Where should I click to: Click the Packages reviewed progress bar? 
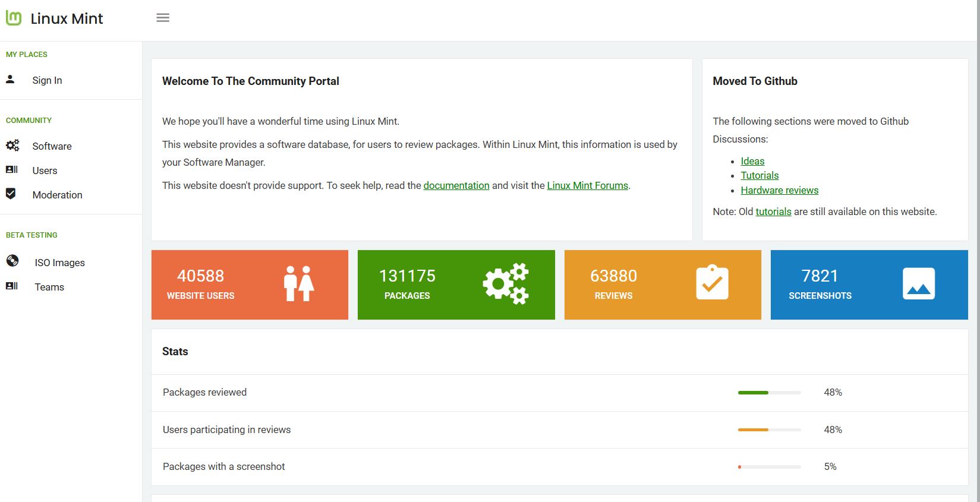770,393
